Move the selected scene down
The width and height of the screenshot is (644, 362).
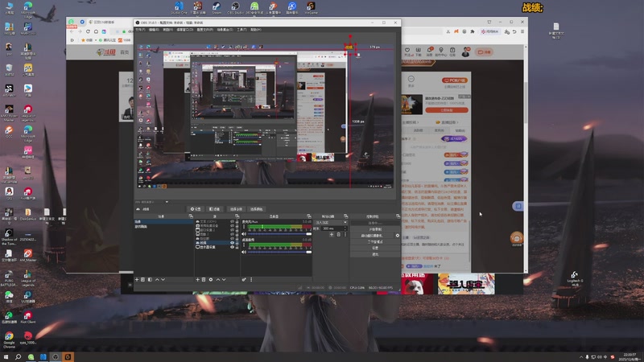click(x=163, y=279)
